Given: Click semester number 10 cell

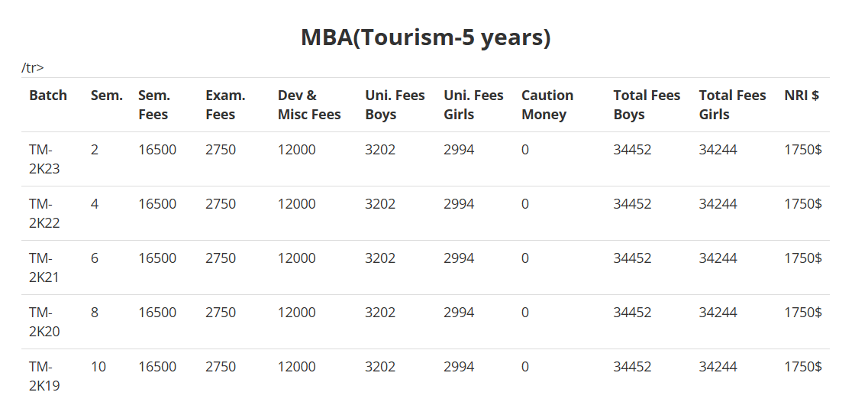Looking at the screenshot, I should click(98, 367).
